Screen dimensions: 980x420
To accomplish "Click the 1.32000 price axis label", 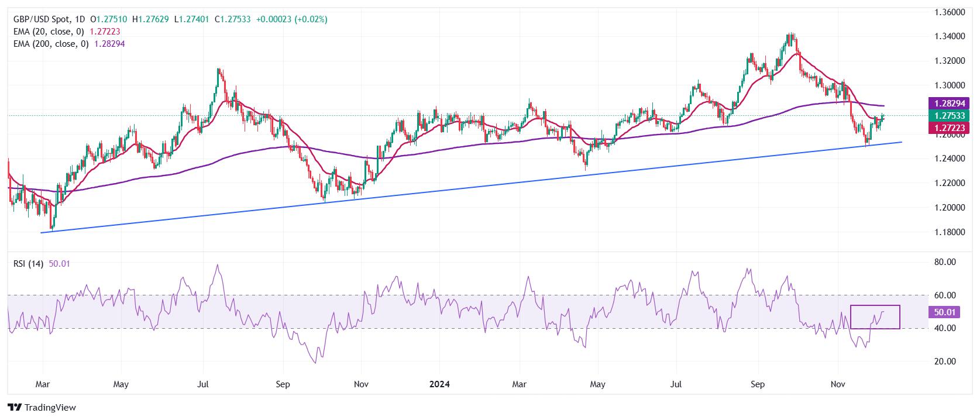I will coord(948,61).
